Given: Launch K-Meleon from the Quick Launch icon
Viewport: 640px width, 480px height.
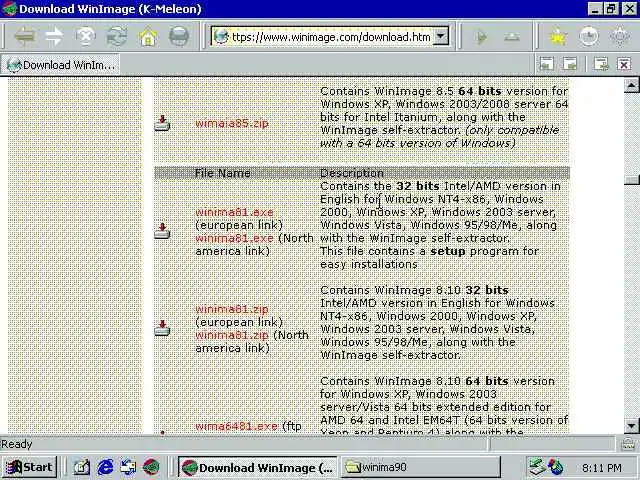Looking at the screenshot, I should click(151, 467).
